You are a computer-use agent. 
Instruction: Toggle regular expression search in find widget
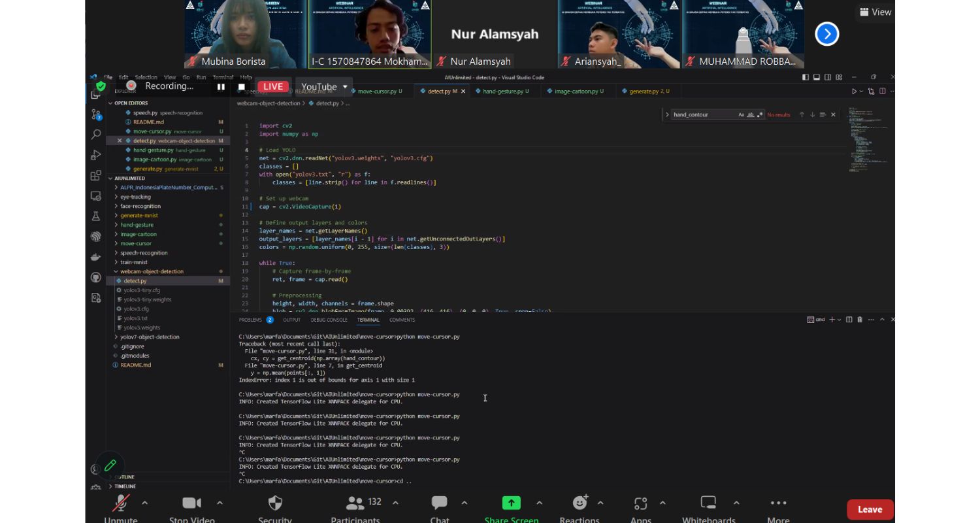760,115
